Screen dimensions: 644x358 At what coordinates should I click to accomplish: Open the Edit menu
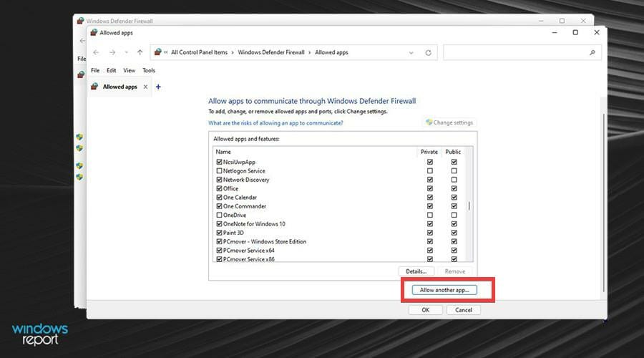pyautogui.click(x=112, y=70)
